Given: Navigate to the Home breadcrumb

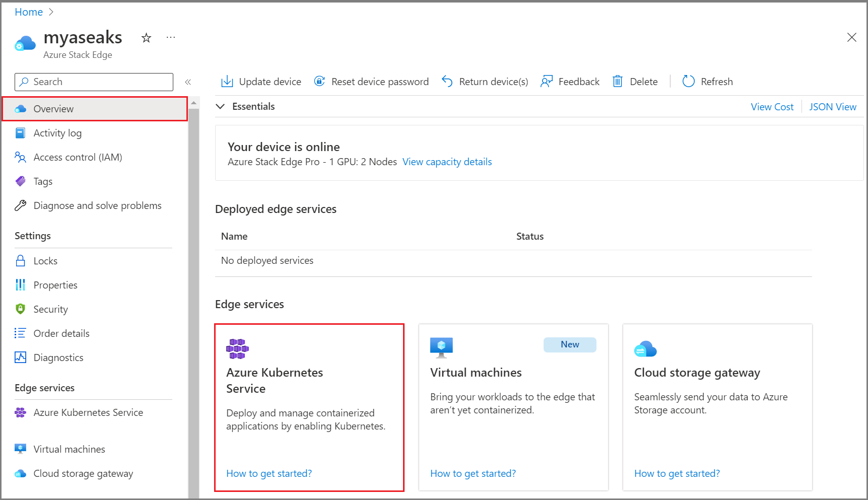Looking at the screenshot, I should click(x=29, y=12).
